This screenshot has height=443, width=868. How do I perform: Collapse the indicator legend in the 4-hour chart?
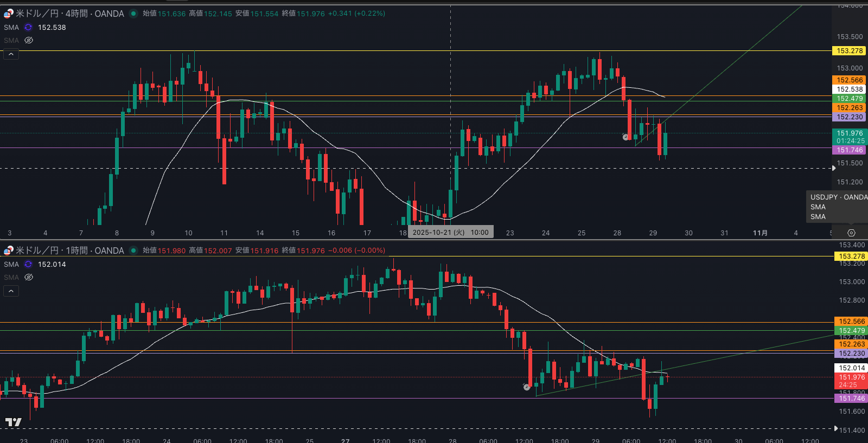point(11,54)
